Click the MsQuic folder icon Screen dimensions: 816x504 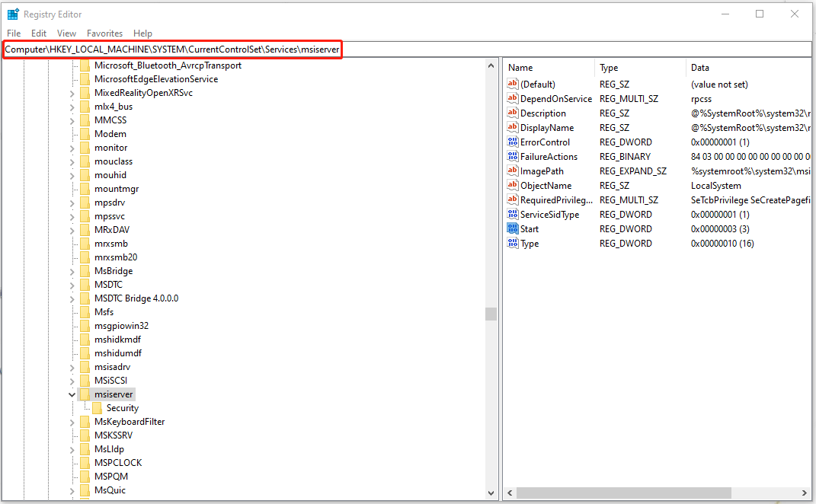(x=85, y=490)
